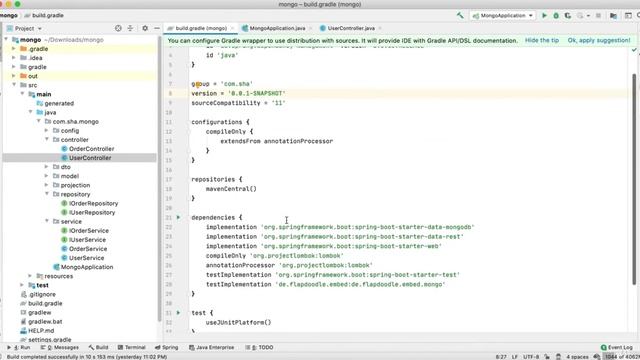
Task: Open the Messages tool window
Action: tap(60, 347)
